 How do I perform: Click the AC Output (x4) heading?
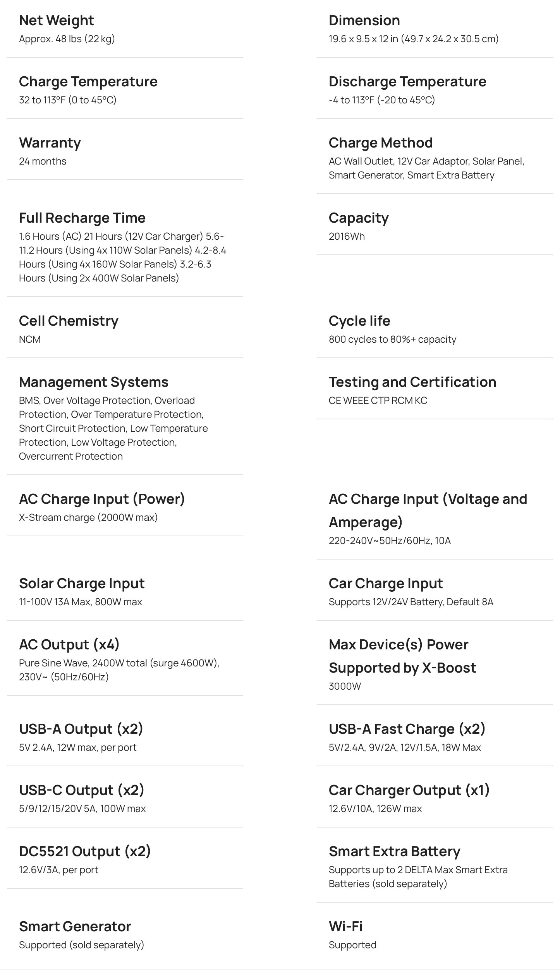pyautogui.click(x=69, y=645)
